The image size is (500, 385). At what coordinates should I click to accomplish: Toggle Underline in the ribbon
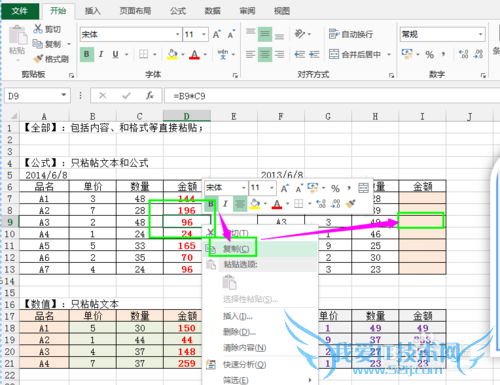click(x=115, y=54)
